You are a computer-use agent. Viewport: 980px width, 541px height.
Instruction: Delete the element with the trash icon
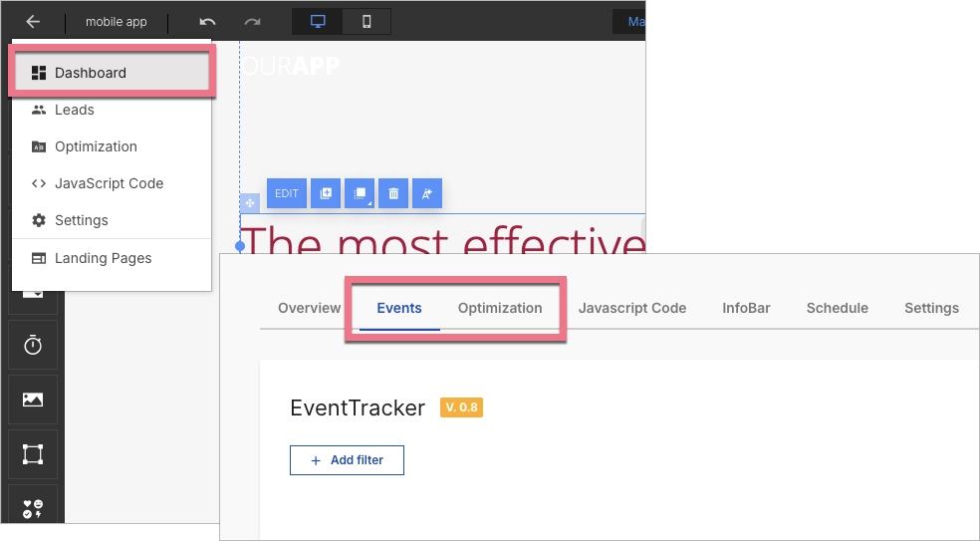(393, 193)
